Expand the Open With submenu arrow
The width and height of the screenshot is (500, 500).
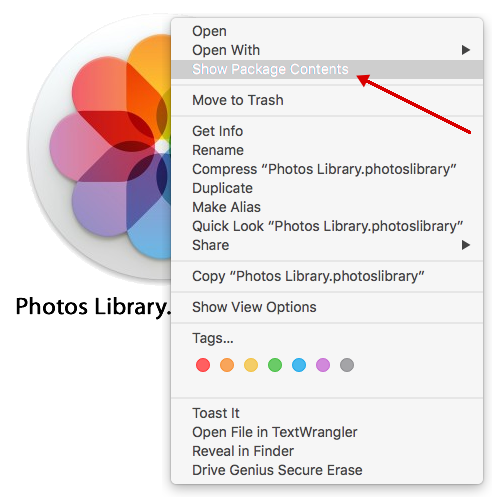click(466, 50)
